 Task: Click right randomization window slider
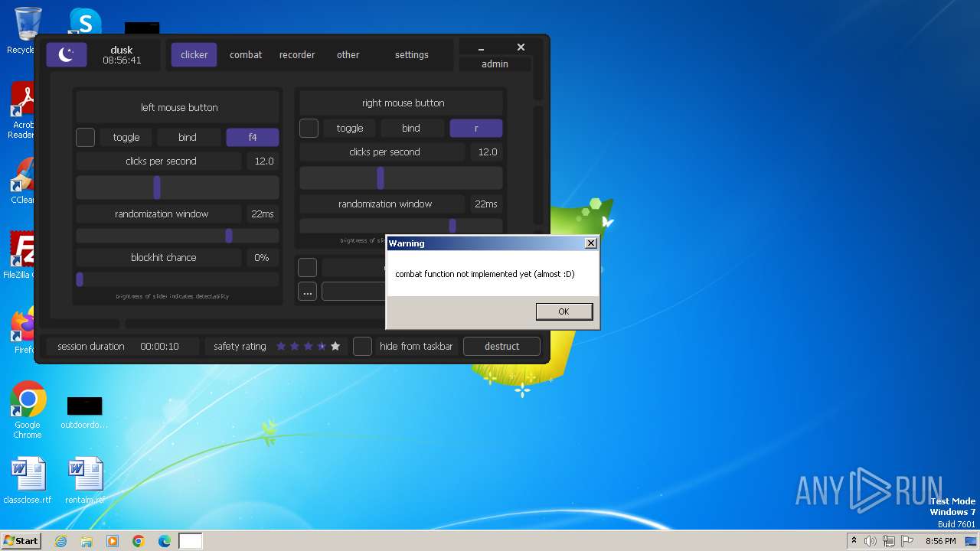[401, 226]
